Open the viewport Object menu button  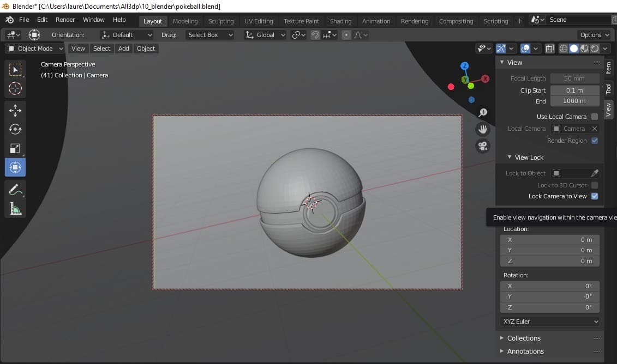click(146, 48)
